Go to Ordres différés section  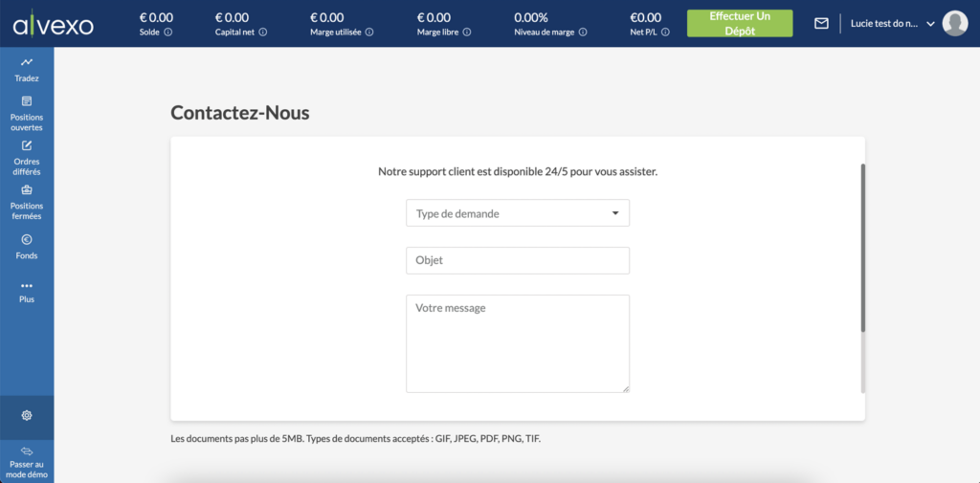coord(26,158)
